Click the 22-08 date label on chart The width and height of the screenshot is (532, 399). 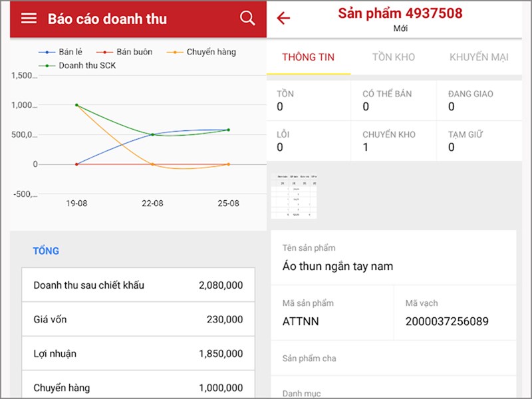[152, 203]
